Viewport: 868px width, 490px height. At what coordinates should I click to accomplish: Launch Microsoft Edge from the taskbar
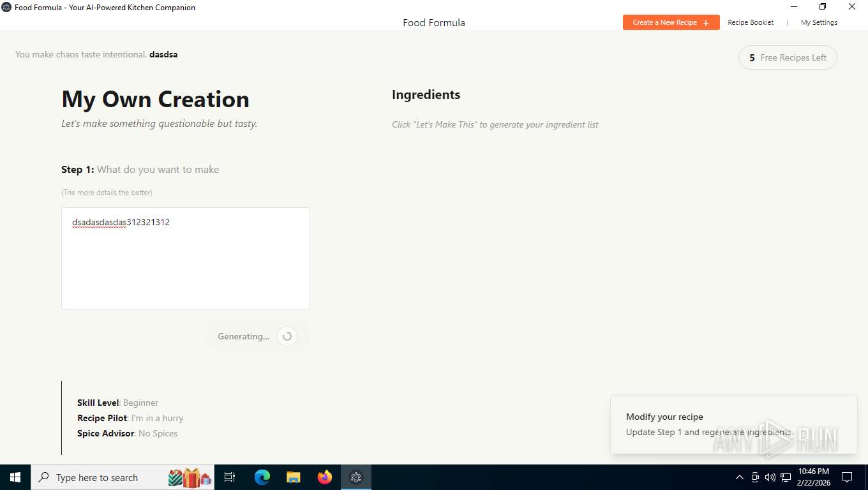click(262, 477)
